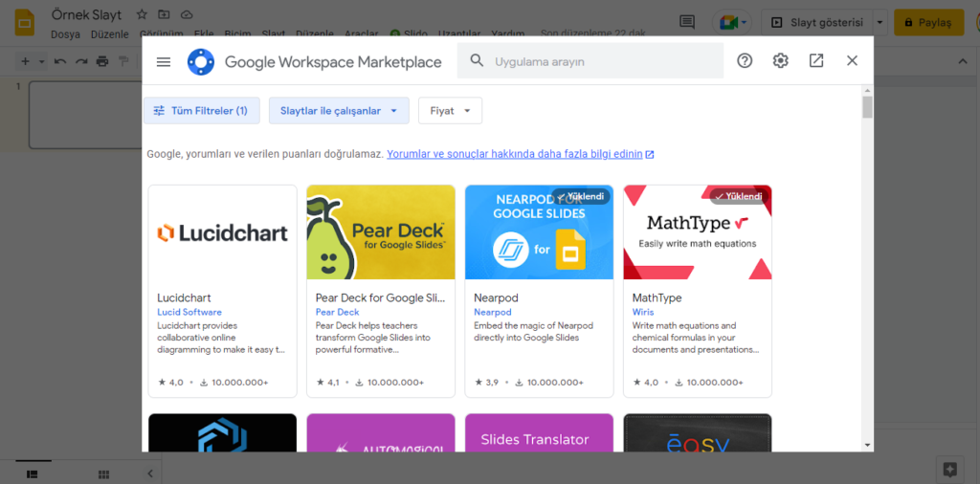Click in the Uygulama arayın search field

[590, 60]
